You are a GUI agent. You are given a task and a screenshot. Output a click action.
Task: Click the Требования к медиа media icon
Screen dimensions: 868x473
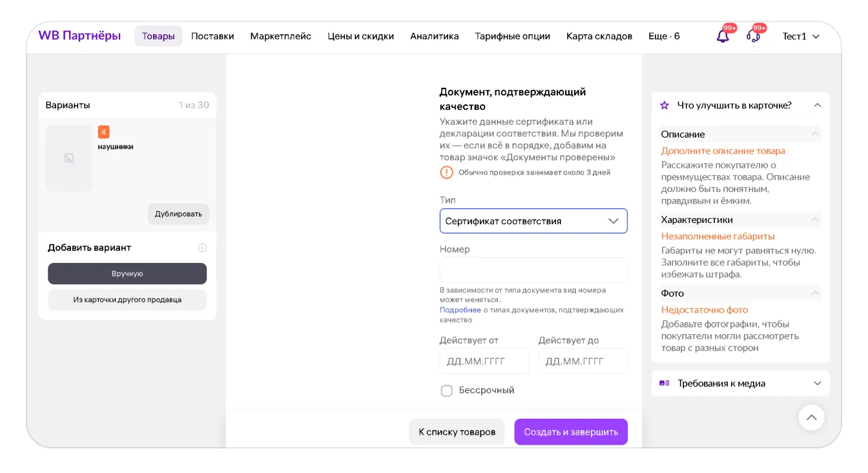pos(664,383)
